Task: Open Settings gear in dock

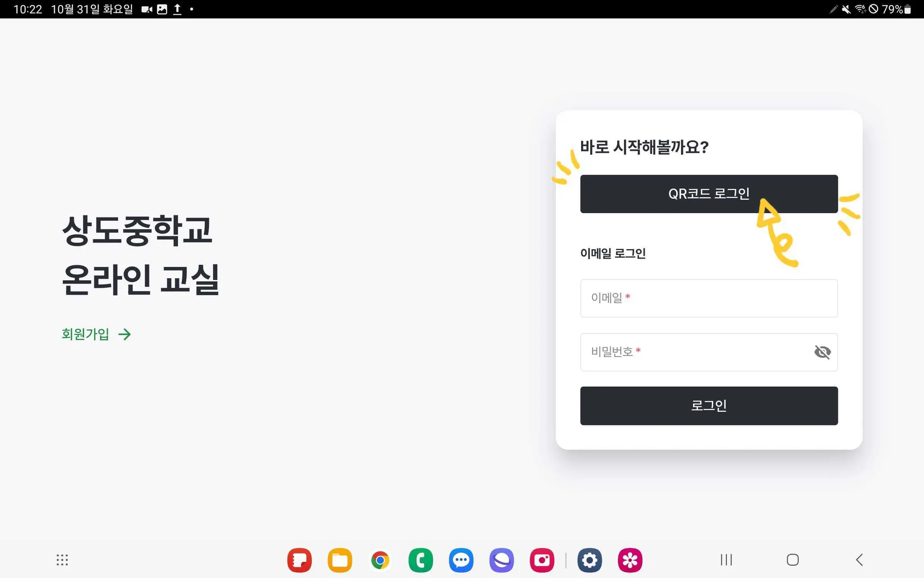Action: click(x=590, y=560)
